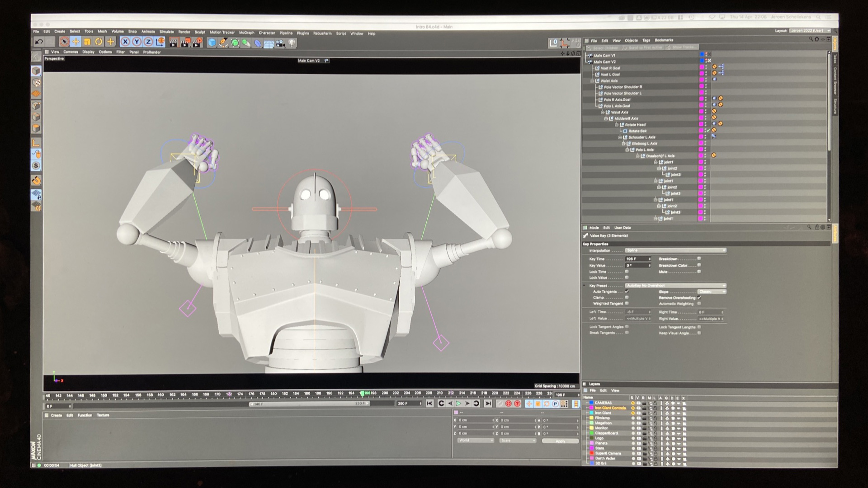Open the MoGraph menu
The width and height of the screenshot is (868, 488).
point(246,33)
